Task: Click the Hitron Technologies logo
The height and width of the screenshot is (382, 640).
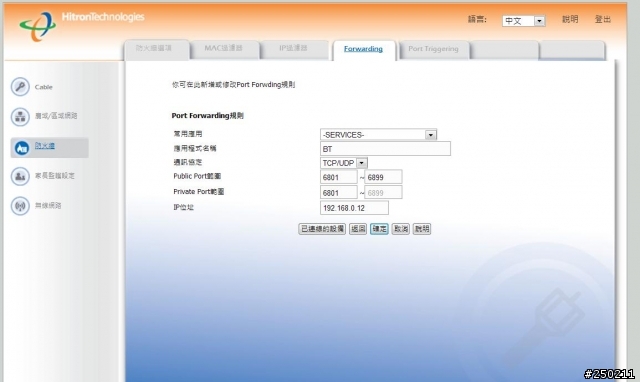Action: pos(81,26)
